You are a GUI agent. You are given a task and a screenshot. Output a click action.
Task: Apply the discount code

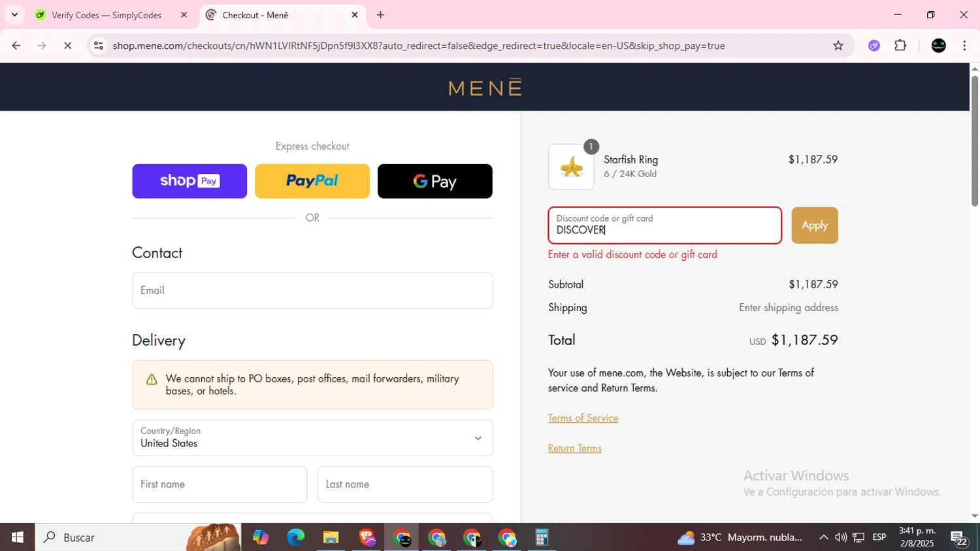(x=815, y=225)
